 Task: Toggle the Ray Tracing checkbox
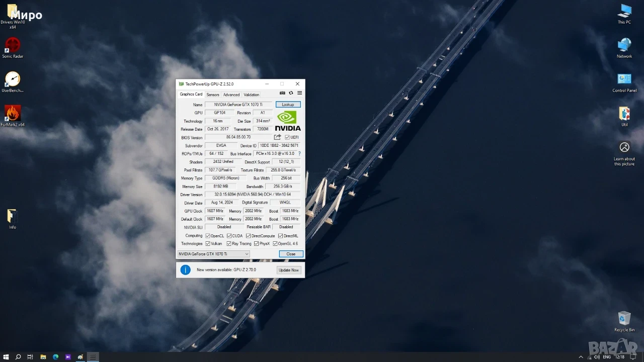click(229, 244)
